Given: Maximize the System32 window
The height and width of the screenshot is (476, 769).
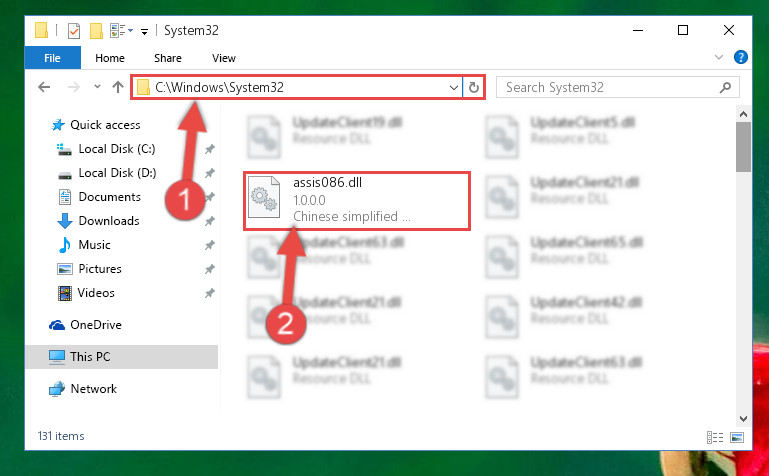Looking at the screenshot, I should (683, 30).
